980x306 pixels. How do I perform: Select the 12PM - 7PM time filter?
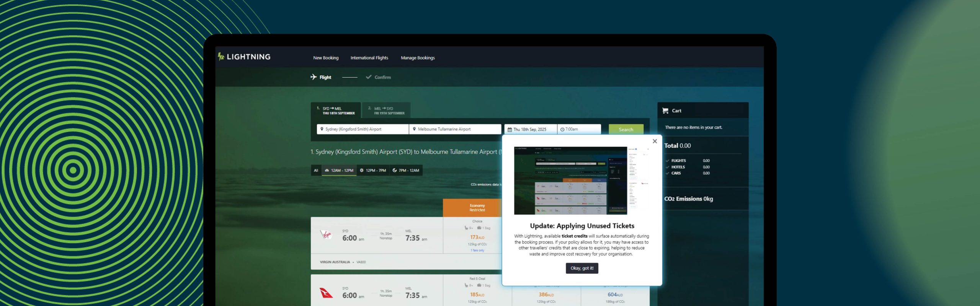click(x=373, y=170)
